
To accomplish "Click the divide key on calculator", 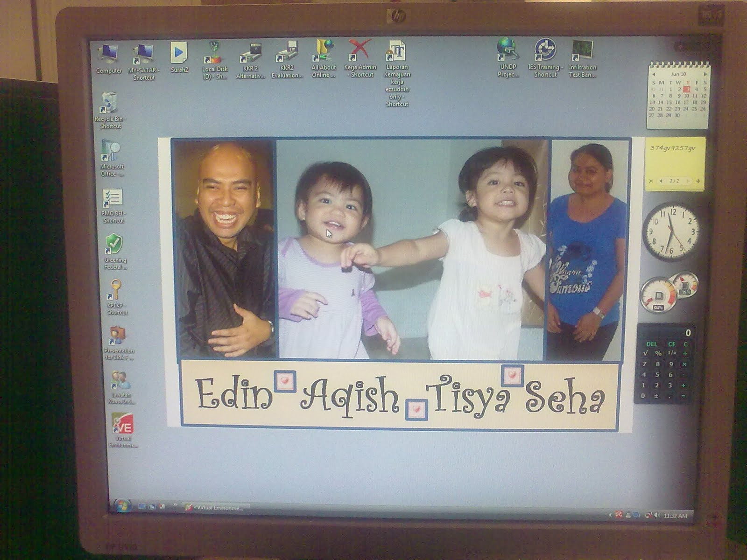I will 685,353.
